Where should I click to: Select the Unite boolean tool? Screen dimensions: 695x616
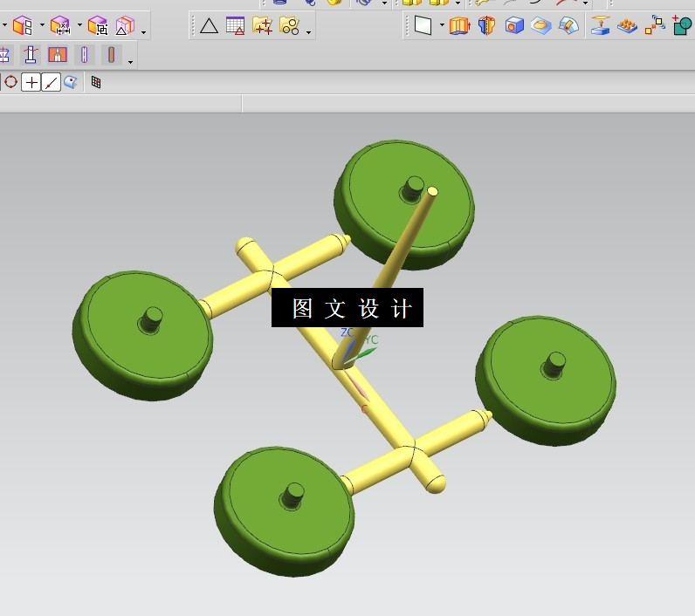click(x=682, y=25)
